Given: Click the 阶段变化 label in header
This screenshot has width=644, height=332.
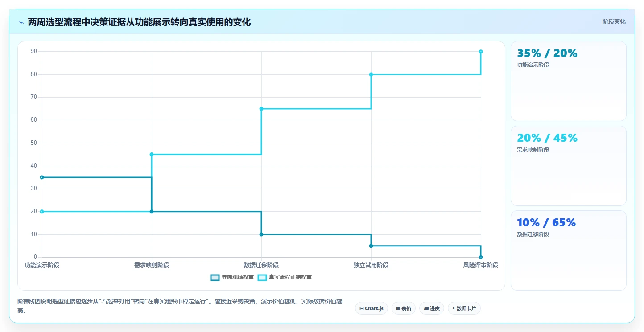Looking at the screenshot, I should coord(614,21).
